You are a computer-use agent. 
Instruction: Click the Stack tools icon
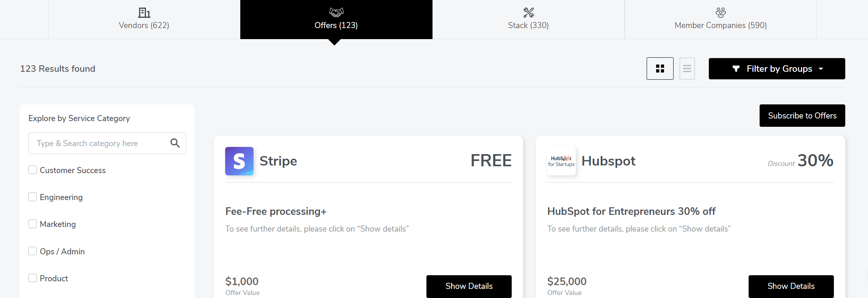[528, 13]
